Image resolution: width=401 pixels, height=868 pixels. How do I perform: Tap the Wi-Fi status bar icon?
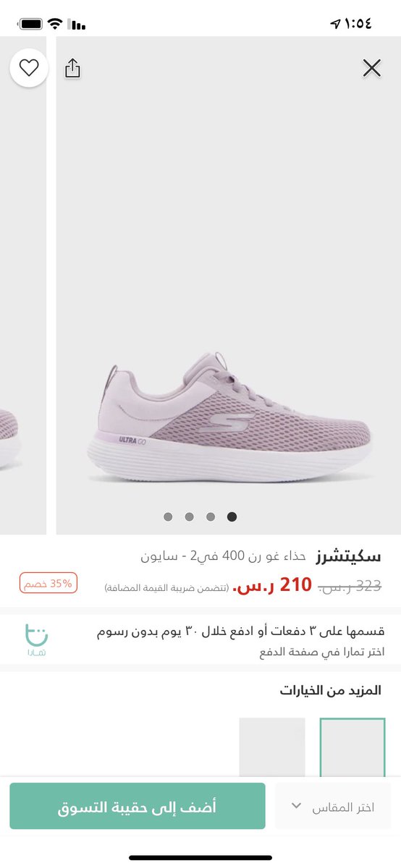pos(55,23)
